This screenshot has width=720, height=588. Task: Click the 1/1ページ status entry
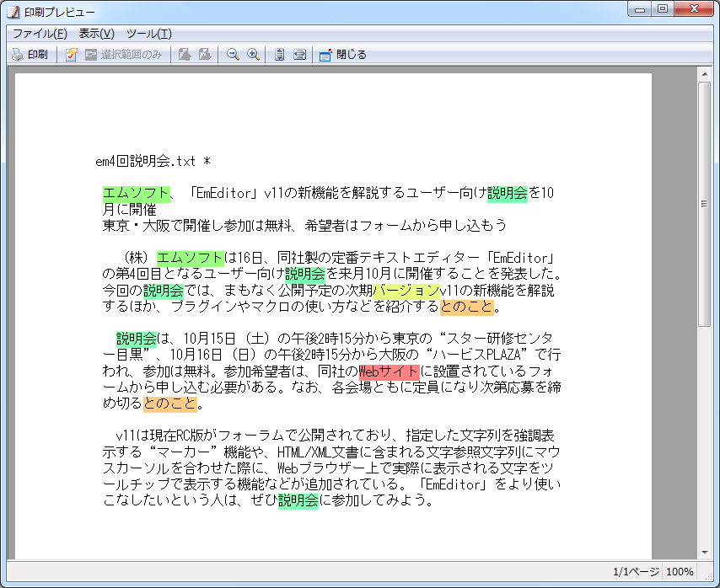coord(636,571)
